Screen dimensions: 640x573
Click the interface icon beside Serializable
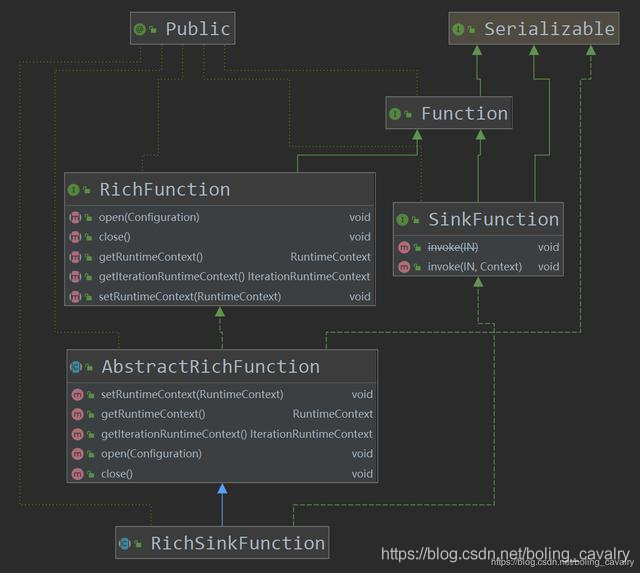tap(458, 29)
